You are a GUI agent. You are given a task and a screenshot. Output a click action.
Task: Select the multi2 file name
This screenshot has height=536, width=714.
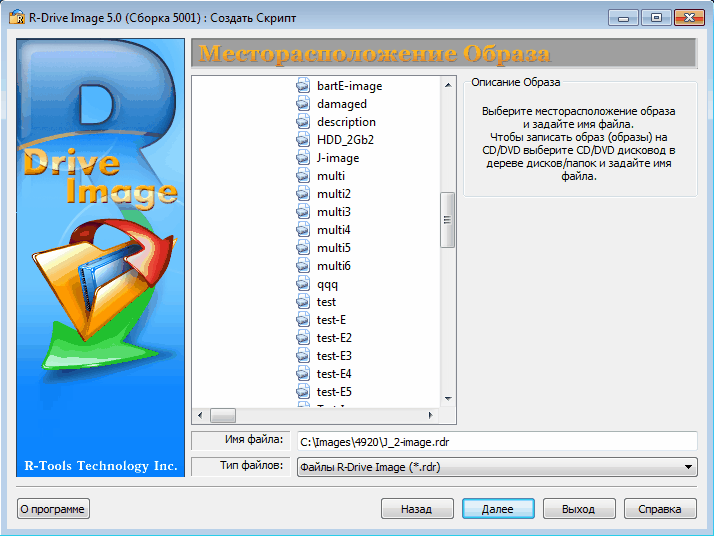point(334,194)
